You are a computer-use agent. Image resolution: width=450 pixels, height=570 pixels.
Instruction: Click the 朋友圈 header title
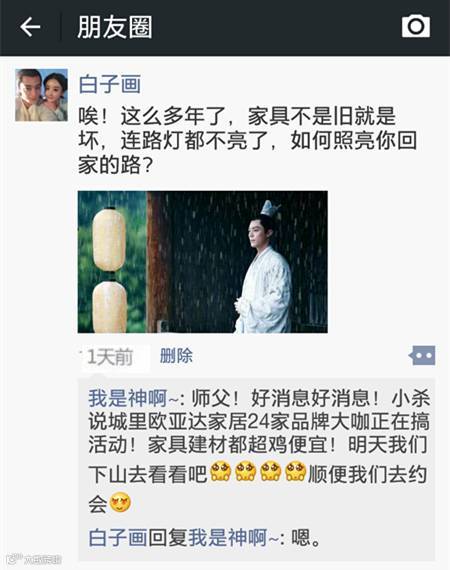(114, 27)
